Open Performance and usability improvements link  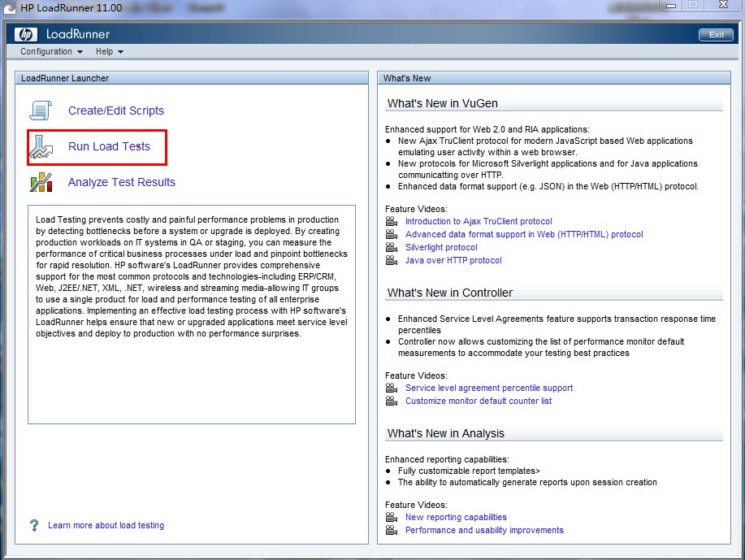pos(484,530)
